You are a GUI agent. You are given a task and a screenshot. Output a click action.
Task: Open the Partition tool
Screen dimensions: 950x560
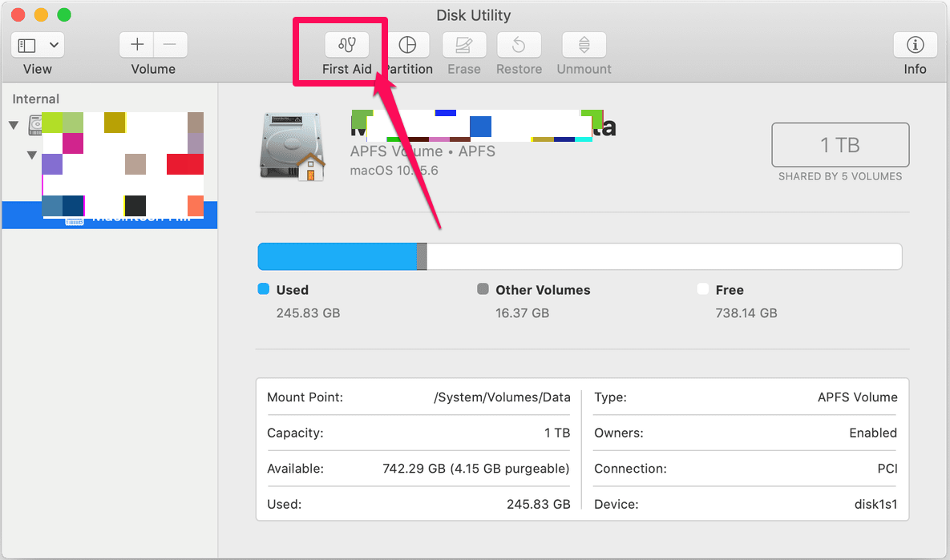pos(408,45)
